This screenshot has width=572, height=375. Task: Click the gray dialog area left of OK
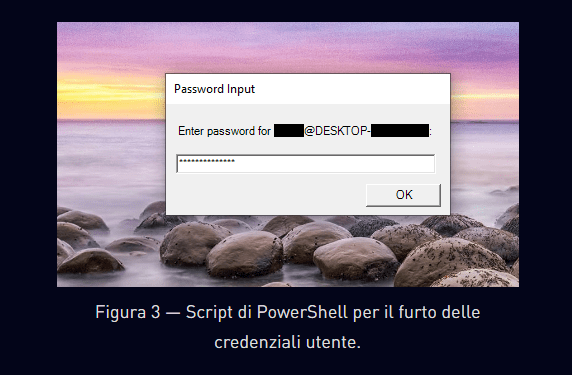point(266,195)
